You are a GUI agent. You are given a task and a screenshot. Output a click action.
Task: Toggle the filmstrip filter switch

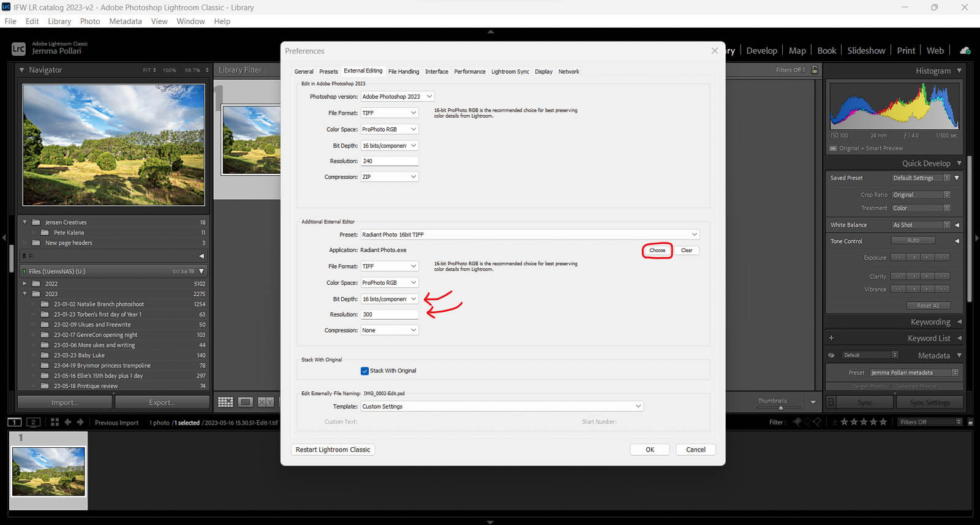pyautogui.click(x=970, y=422)
